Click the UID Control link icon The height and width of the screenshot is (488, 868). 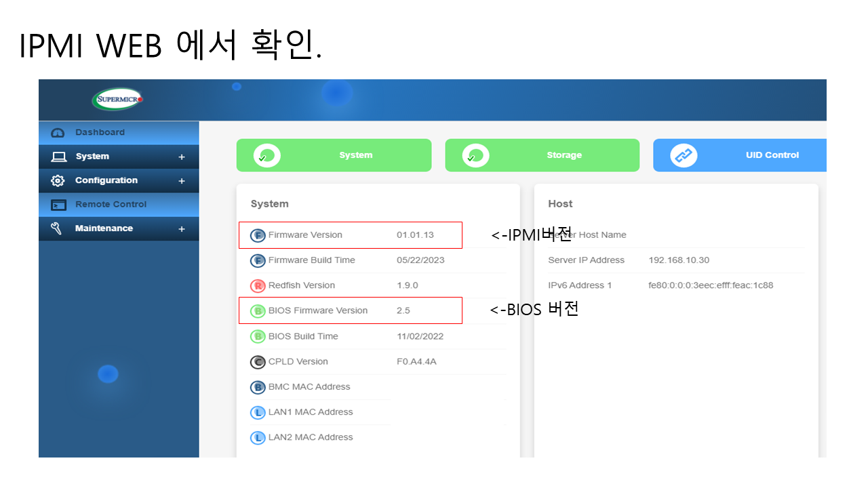[x=683, y=155]
